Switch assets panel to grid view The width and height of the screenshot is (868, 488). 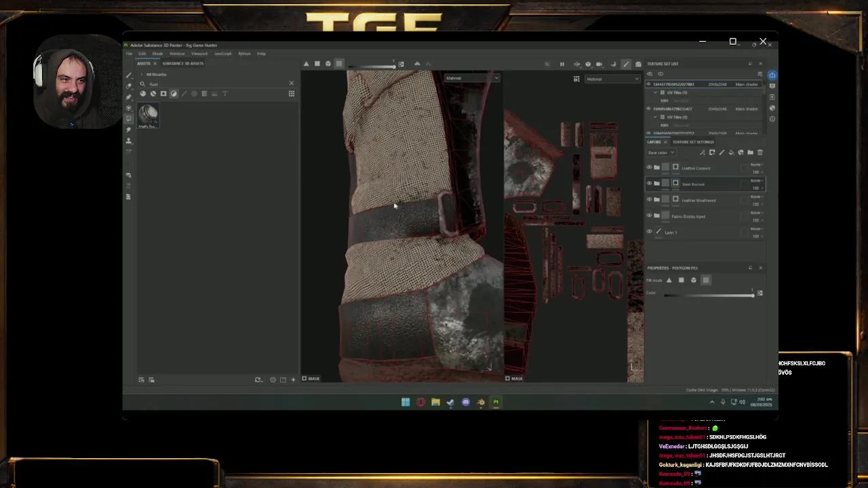coord(292,94)
